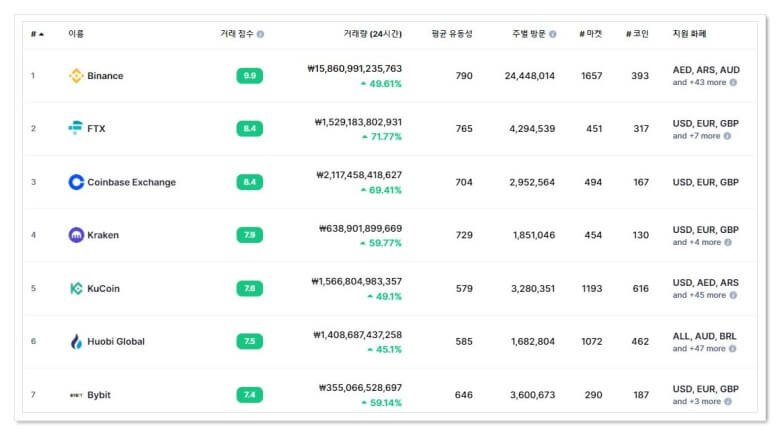Click the Kraken logo icon
780x435 pixels.
point(76,235)
